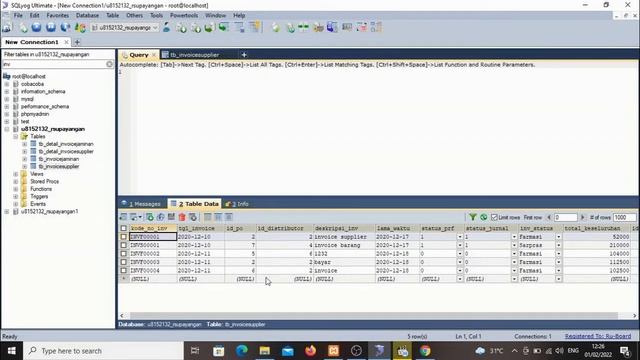Expand the Views folder
The width and height of the screenshot is (640, 360).
(x=16, y=174)
